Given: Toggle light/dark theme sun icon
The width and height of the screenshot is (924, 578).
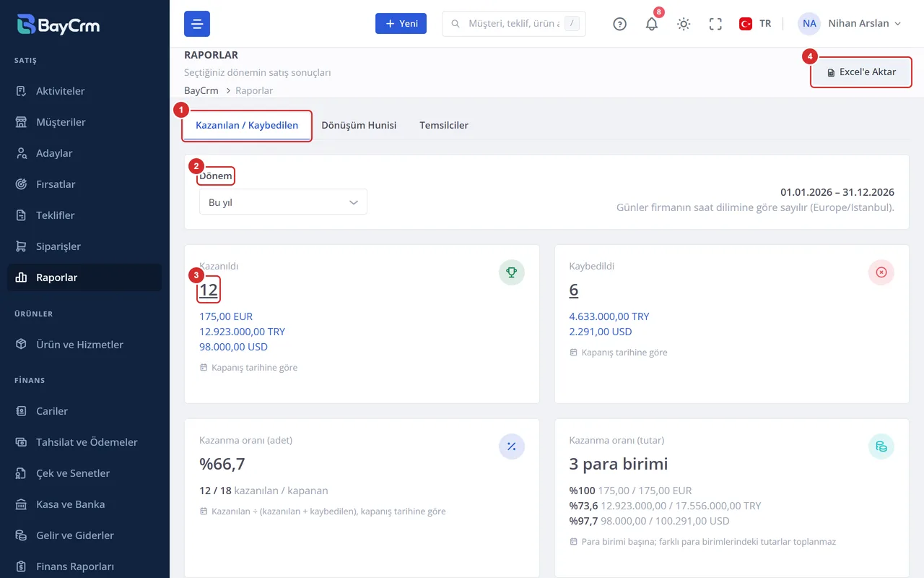Looking at the screenshot, I should [684, 24].
